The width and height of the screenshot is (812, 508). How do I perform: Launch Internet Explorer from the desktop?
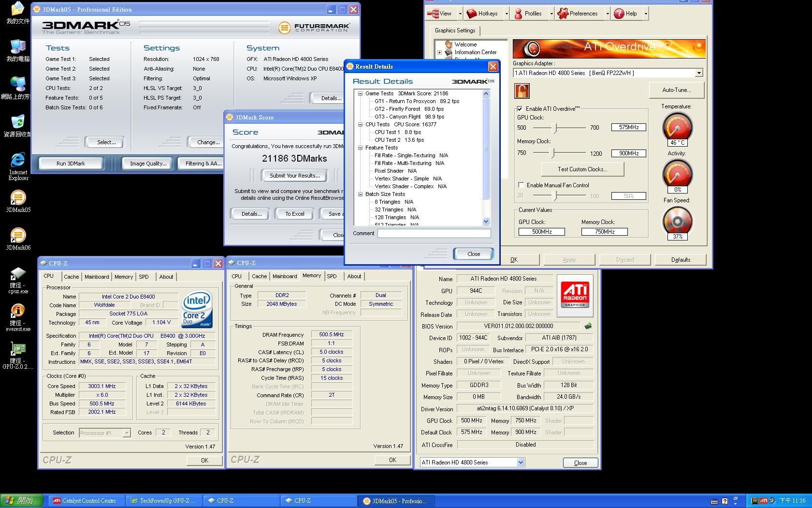click(x=18, y=166)
